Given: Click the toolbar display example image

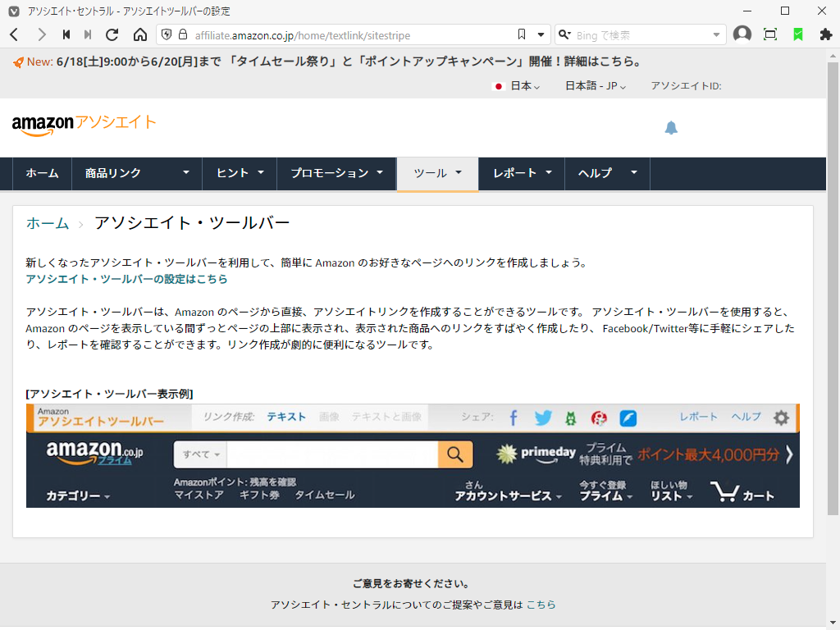Looking at the screenshot, I should (x=413, y=456).
